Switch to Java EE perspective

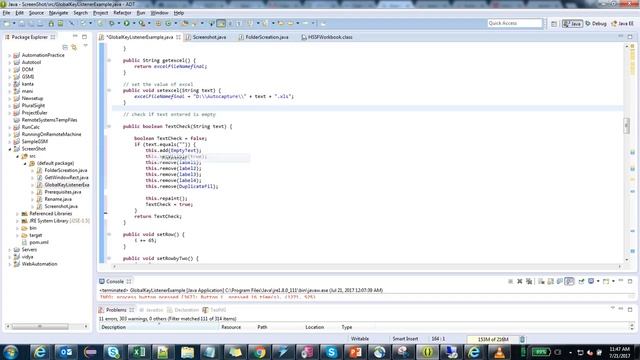622,24
